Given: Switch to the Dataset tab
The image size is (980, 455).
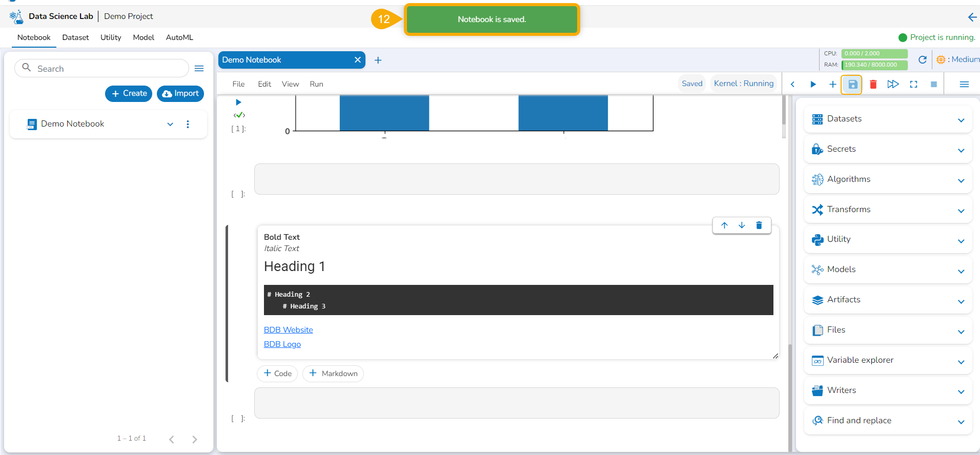Looking at the screenshot, I should [x=75, y=37].
